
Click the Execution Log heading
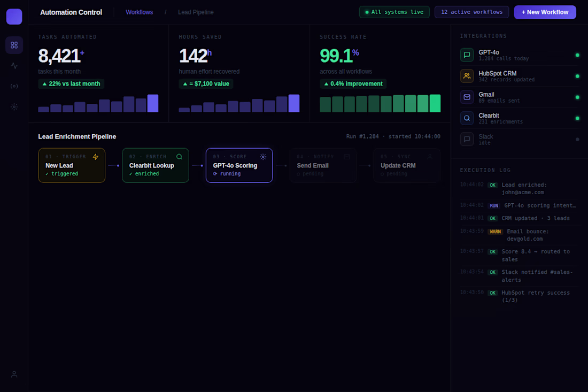(485, 170)
